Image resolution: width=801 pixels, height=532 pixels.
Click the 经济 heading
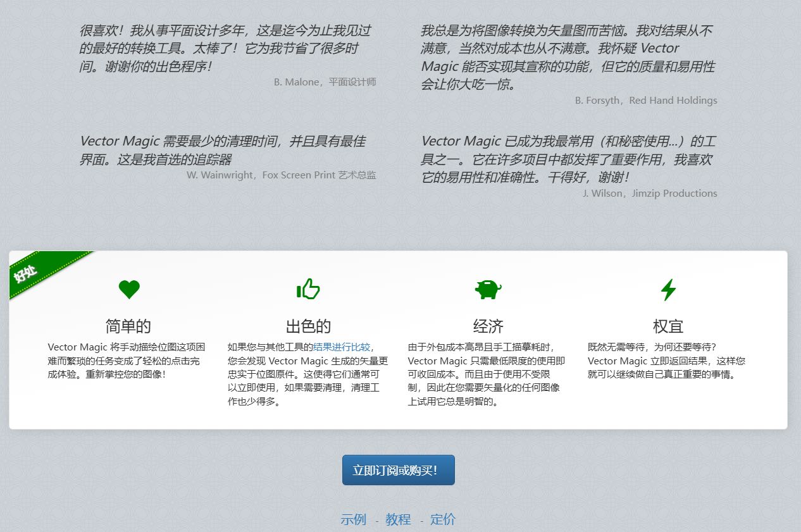488,326
